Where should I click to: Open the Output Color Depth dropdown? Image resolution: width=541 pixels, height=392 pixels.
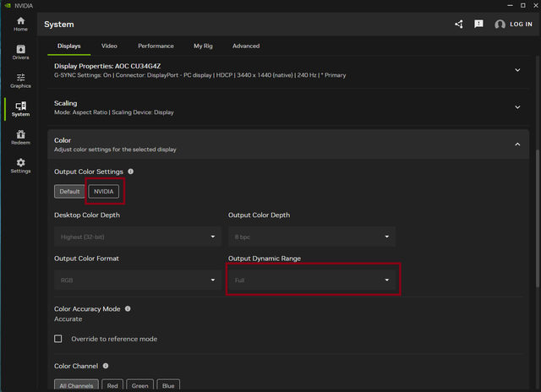(312, 237)
